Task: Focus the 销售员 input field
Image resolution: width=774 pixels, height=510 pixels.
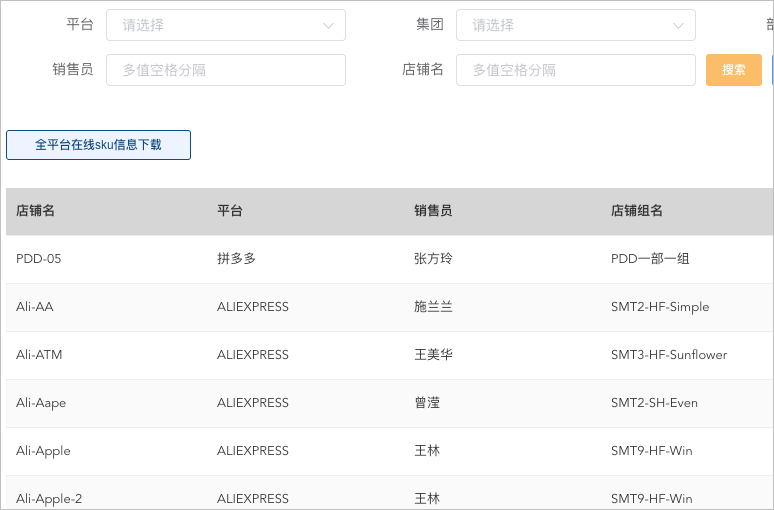Action: [225, 70]
